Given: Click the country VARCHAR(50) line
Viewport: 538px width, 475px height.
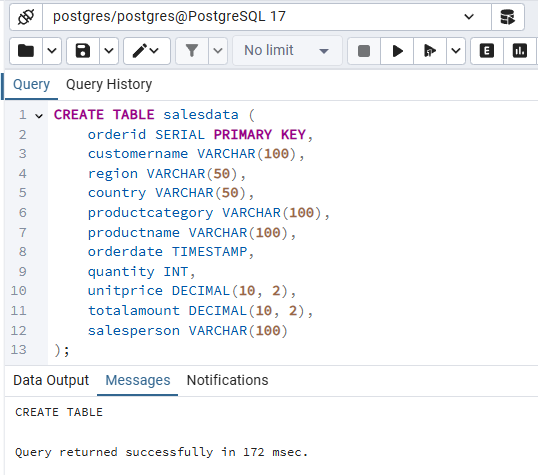Looking at the screenshot, I should click(x=171, y=193).
